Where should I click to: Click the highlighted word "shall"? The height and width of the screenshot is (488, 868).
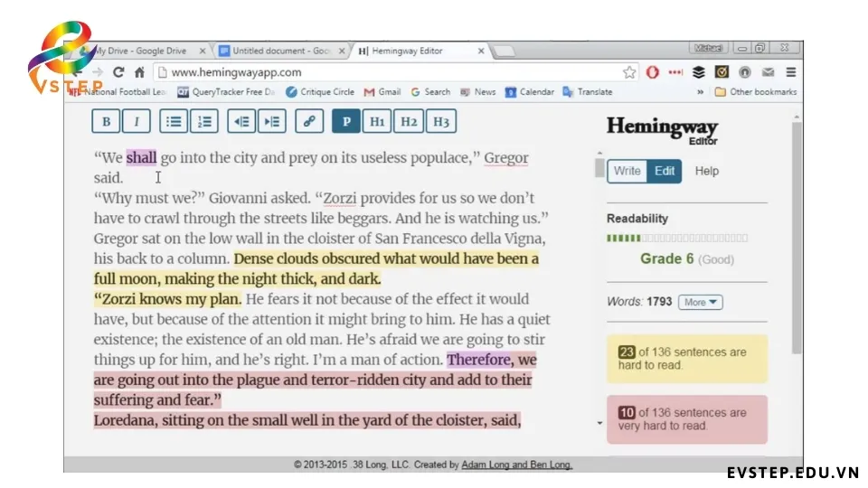pos(141,157)
